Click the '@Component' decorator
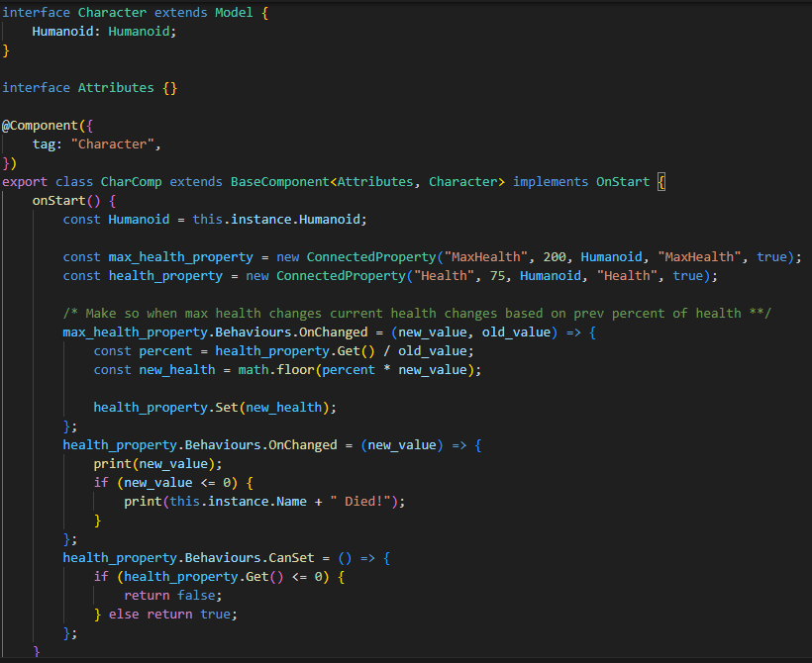The height and width of the screenshot is (663, 812). [x=40, y=126]
